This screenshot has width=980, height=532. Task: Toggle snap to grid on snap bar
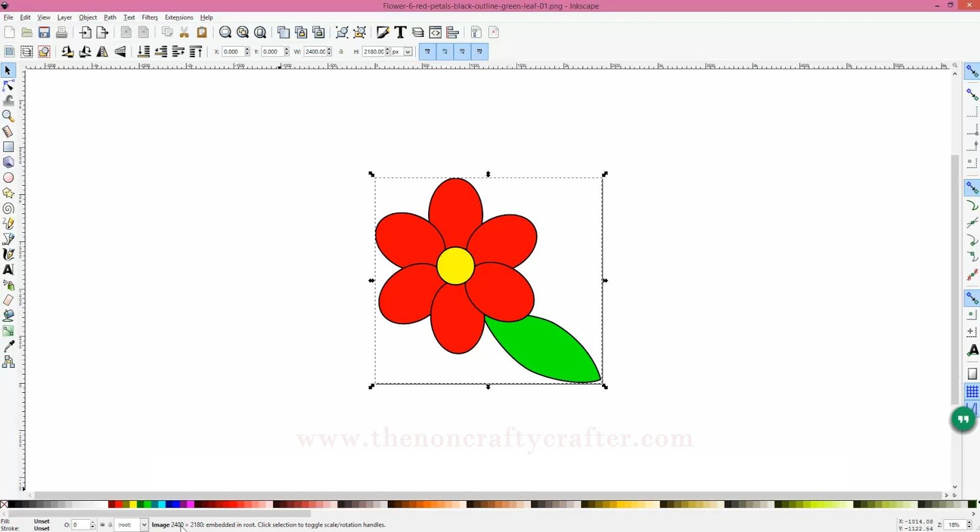pyautogui.click(x=972, y=392)
